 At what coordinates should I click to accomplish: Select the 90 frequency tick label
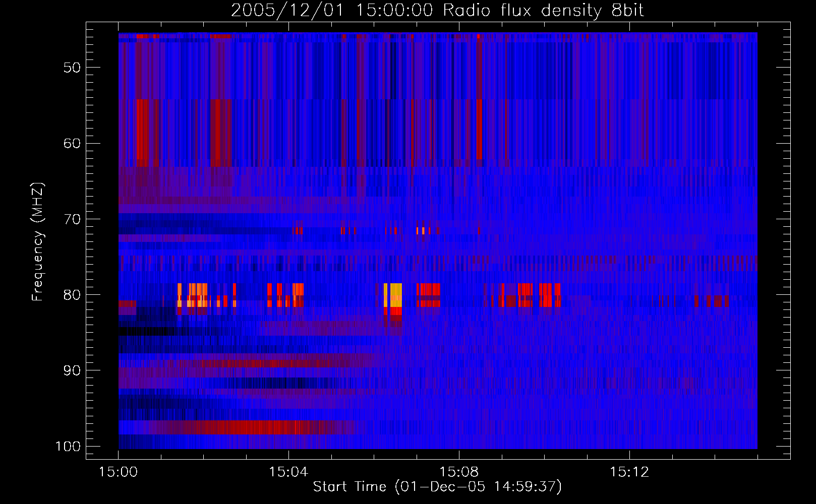[x=72, y=370]
